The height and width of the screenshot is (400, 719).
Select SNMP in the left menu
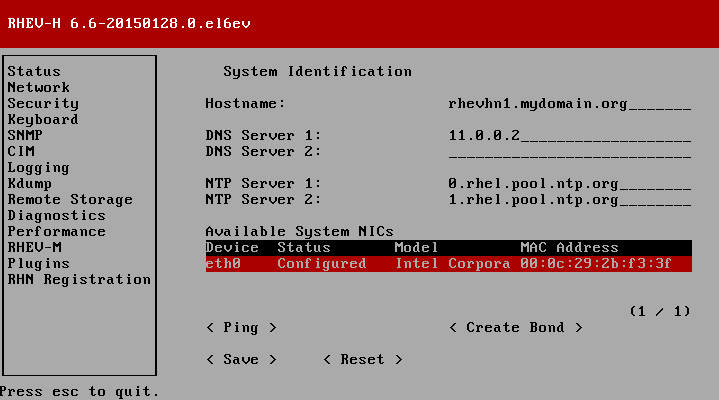[x=25, y=135]
